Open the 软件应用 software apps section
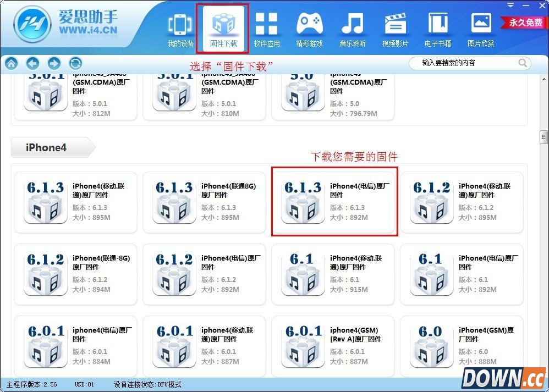This screenshot has height=392, width=549. tap(267, 27)
